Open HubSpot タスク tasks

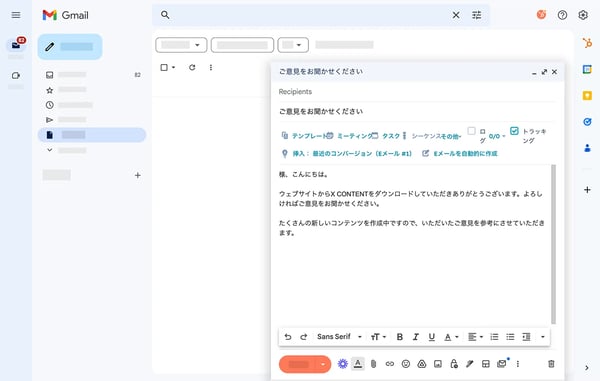(x=386, y=136)
